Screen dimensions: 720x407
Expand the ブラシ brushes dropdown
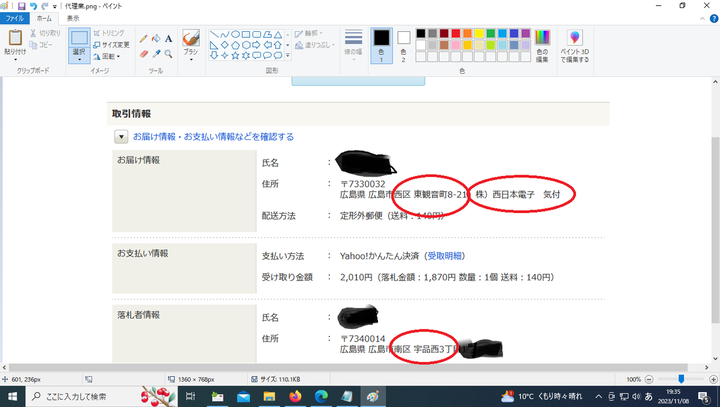[x=191, y=59]
